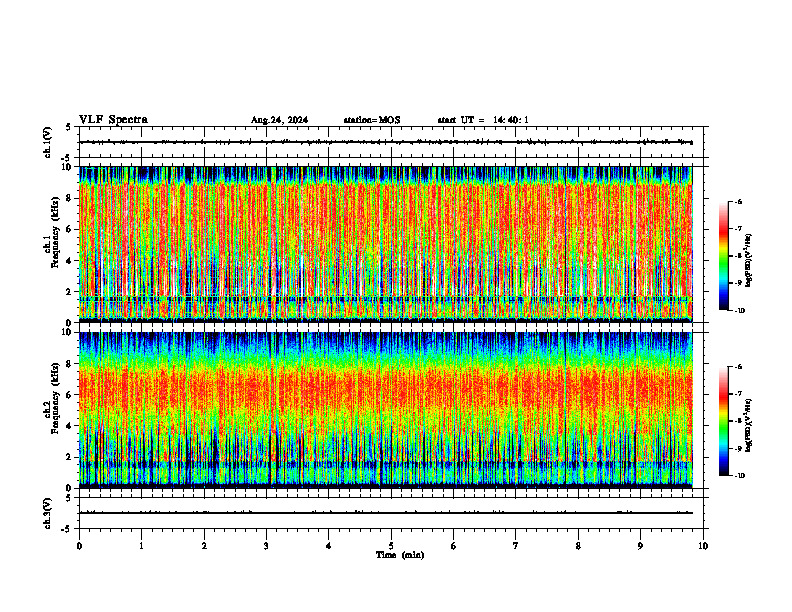Click inside the ch.1 spectrogram panel

[386, 244]
